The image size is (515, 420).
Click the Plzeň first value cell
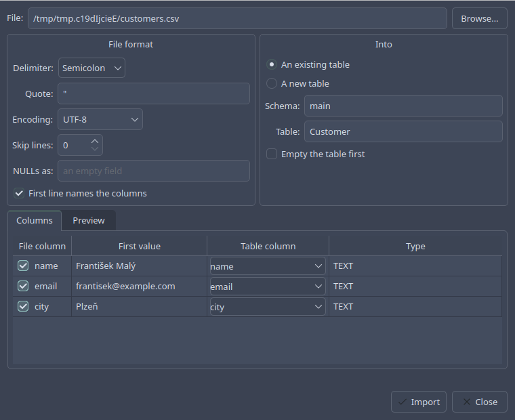point(140,307)
